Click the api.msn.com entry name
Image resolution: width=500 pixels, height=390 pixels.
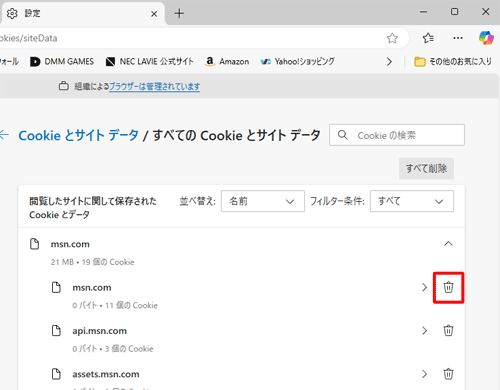tap(100, 331)
